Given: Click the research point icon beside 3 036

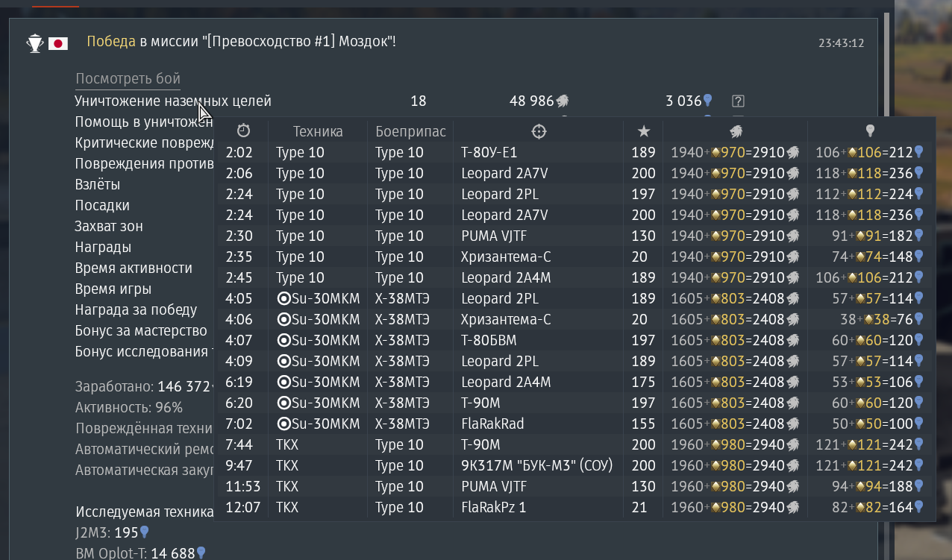Looking at the screenshot, I should pos(708,101).
